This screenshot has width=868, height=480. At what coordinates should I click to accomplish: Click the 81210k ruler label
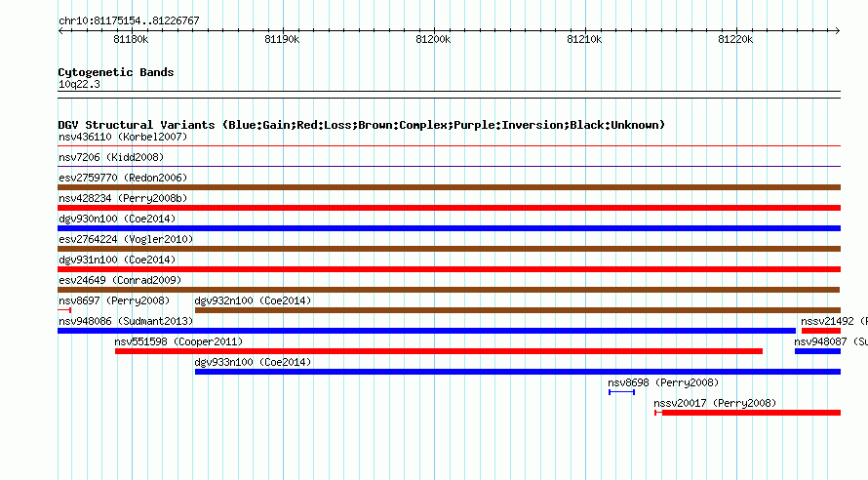coord(584,39)
